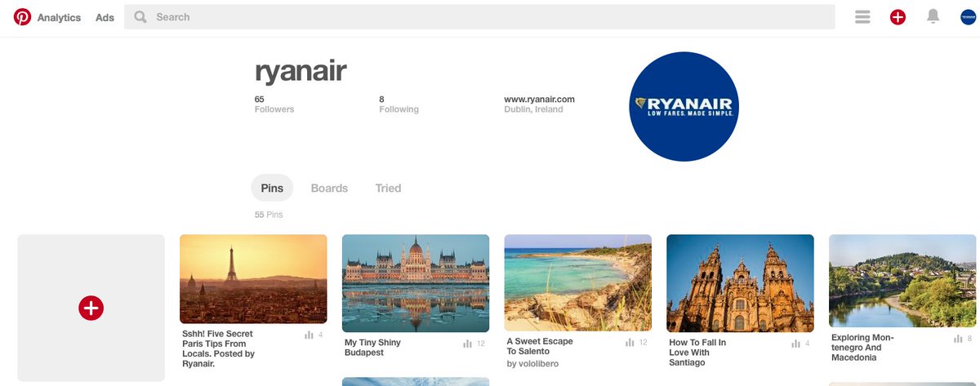The height and width of the screenshot is (386, 980).
Task: View the 8 Following count
Action: (x=399, y=104)
